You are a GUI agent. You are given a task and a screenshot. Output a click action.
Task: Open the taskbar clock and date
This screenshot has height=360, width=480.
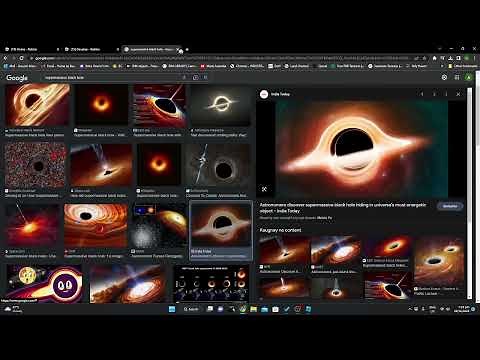[x=463, y=309]
